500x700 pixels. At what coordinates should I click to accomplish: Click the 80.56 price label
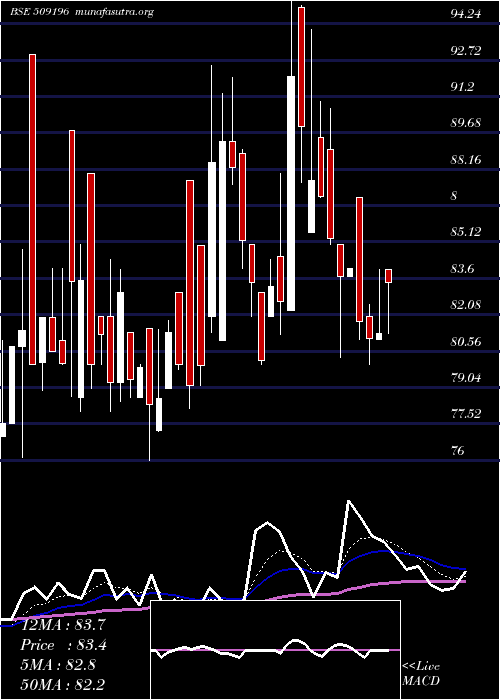[x=466, y=342]
